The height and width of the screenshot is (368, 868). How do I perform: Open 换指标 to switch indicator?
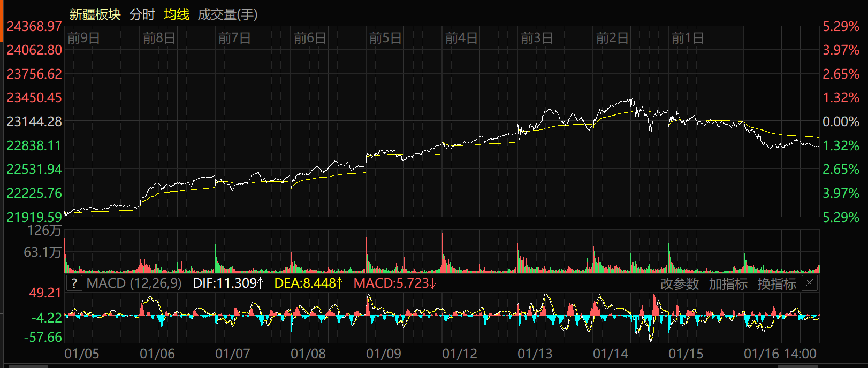[776, 284]
